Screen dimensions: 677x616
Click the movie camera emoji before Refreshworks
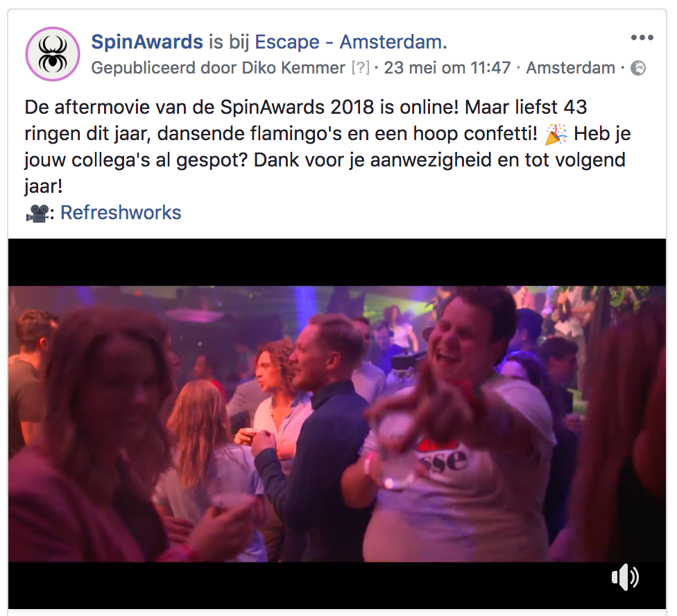click(x=37, y=213)
